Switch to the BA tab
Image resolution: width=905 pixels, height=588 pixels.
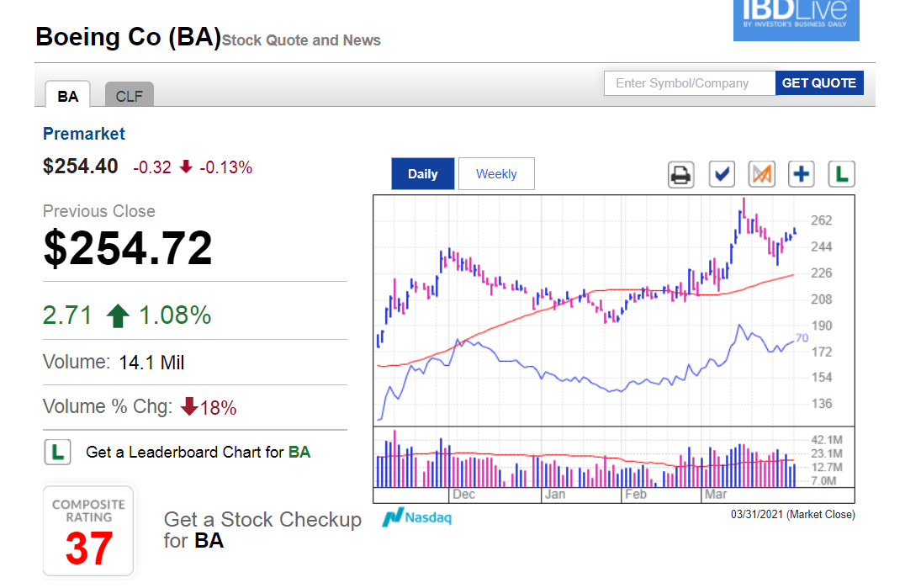click(67, 95)
